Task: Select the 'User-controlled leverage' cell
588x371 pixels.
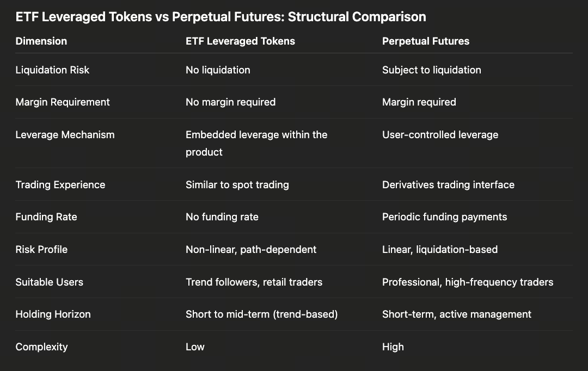Action: pyautogui.click(x=440, y=135)
